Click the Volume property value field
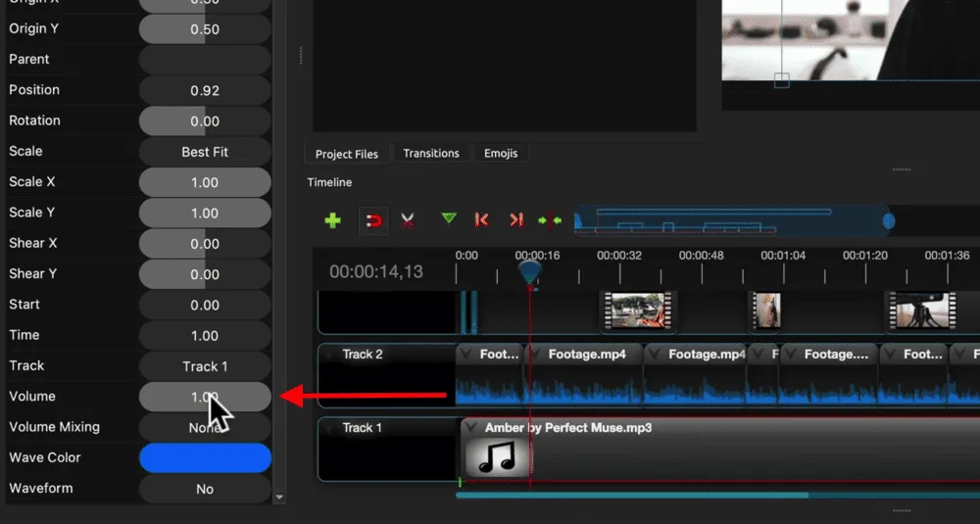The width and height of the screenshot is (980, 524). [205, 397]
